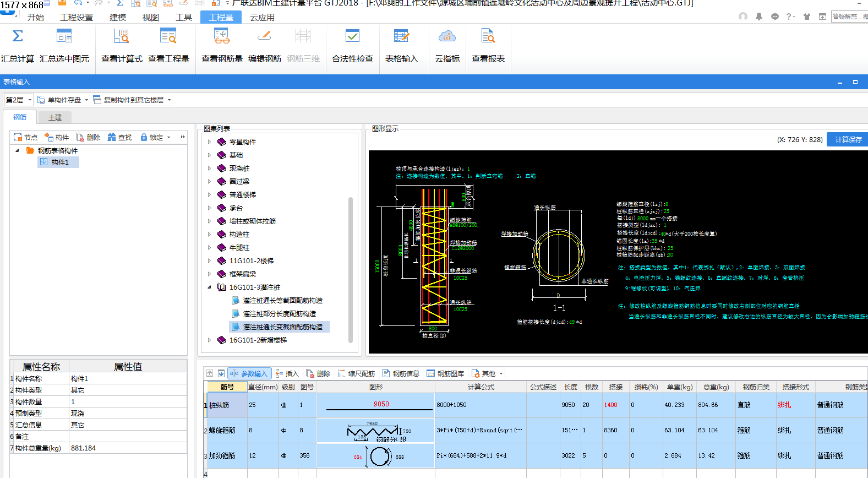Select 牛腿柱 category

[239, 247]
